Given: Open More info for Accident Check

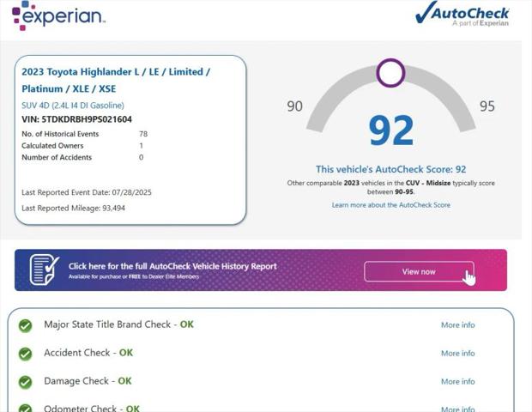Looking at the screenshot, I should pos(457,354).
